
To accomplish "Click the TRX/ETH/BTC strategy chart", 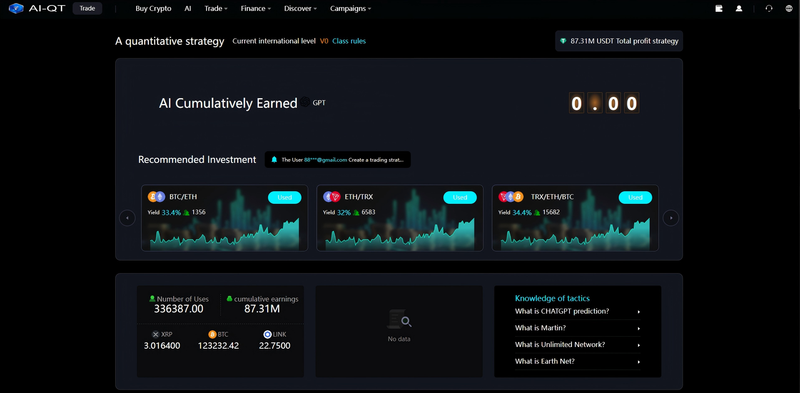I will point(575,233).
